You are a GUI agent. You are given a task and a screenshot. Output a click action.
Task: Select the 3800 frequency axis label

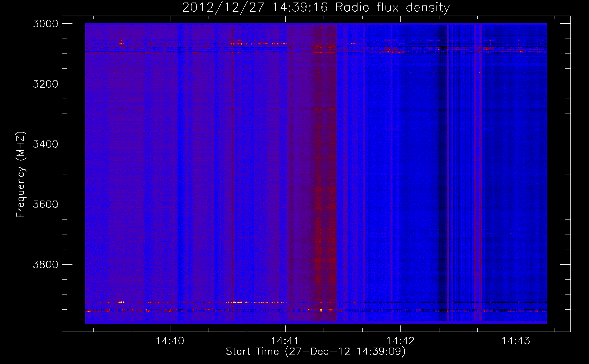[46, 264]
